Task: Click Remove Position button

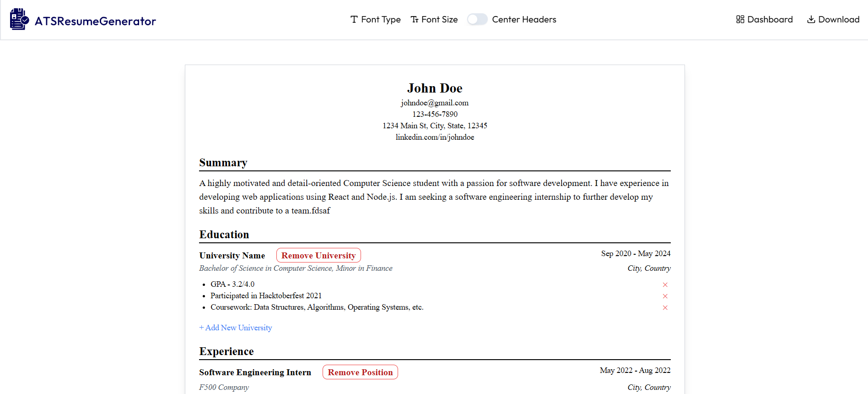Action: (360, 372)
